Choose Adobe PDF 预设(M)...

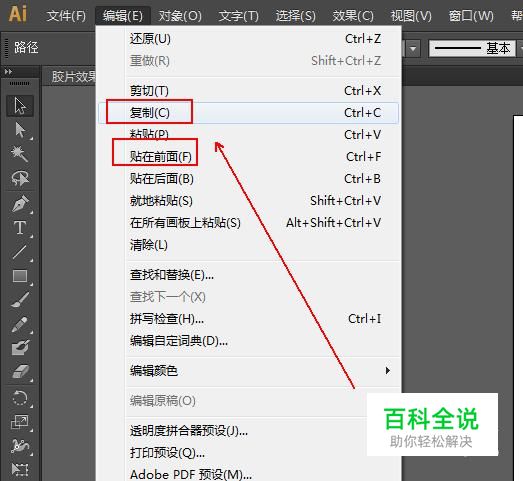248,474
